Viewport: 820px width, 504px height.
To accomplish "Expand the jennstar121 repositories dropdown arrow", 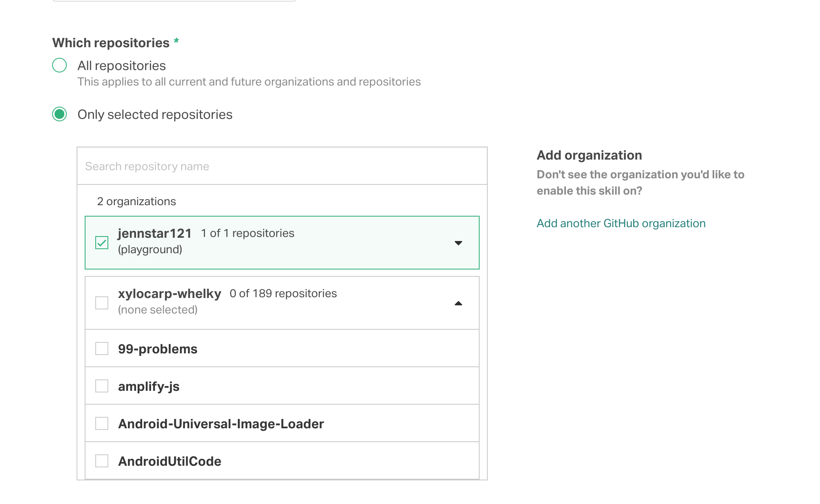I will click(458, 243).
